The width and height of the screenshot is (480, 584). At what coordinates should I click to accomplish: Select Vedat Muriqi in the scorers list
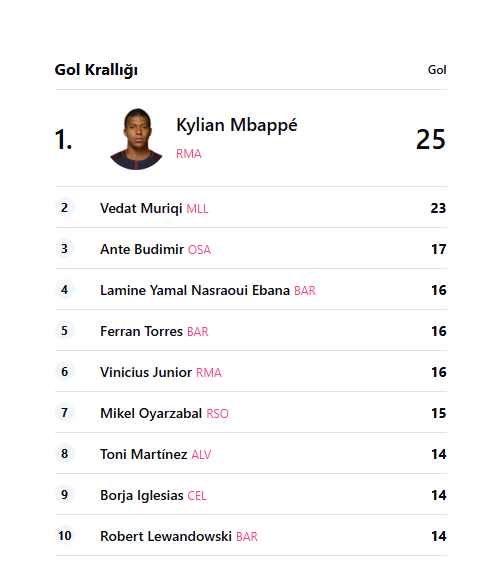[x=141, y=208]
